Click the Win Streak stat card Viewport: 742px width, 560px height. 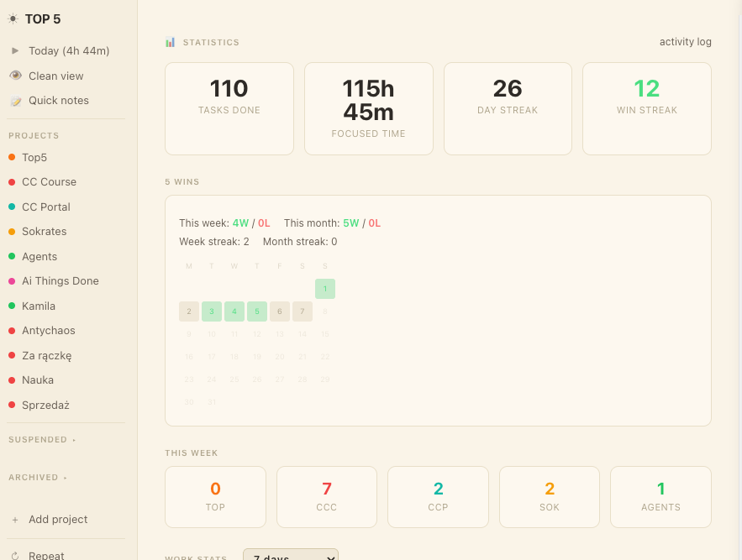tap(646, 108)
